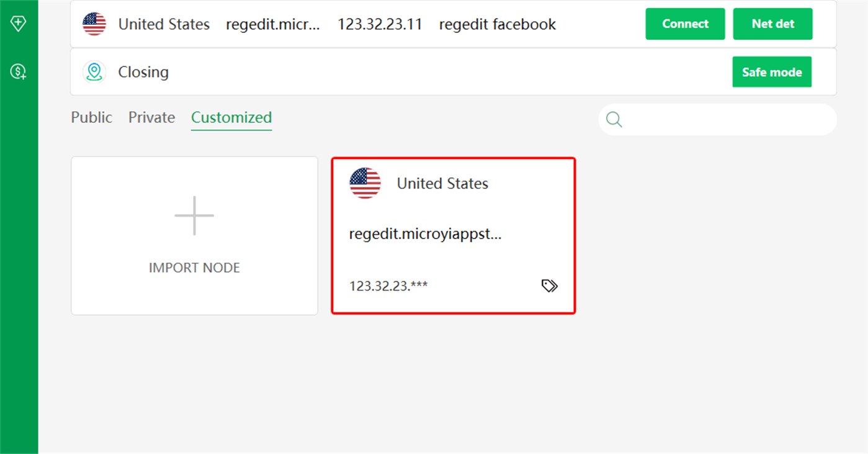Click the plus icon on the IMPORT NODE card

coord(194,215)
